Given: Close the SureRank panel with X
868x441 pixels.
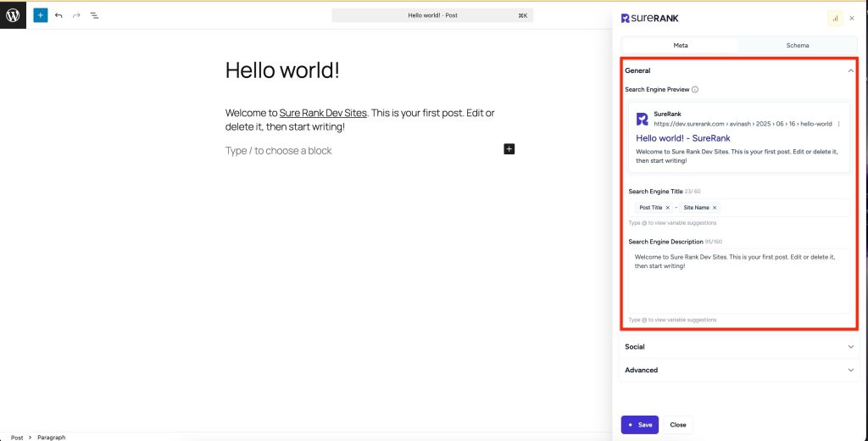Looking at the screenshot, I should click(852, 19).
